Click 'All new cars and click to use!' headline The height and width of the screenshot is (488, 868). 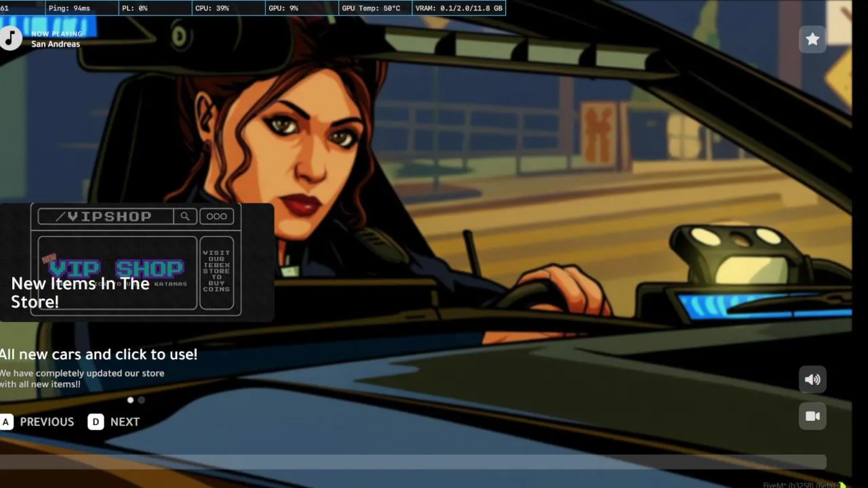pos(98,354)
